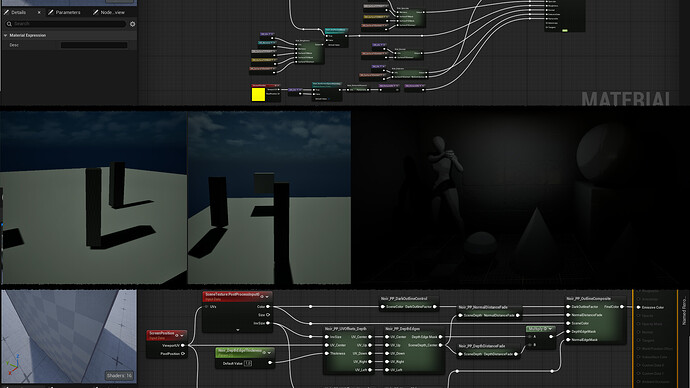Viewport: 690px width, 388px height.
Task: Expand the SceneTexture node bottom chevron
Action: (x=238, y=329)
